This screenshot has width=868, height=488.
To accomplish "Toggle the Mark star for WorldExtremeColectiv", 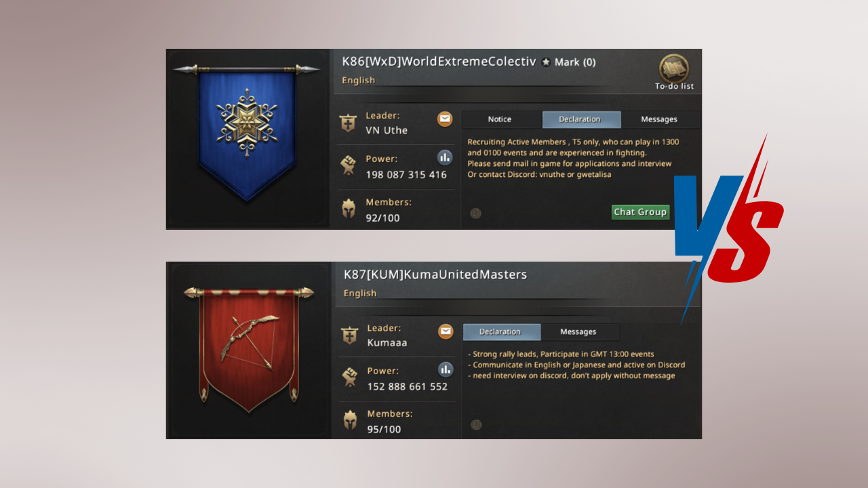I will [547, 62].
